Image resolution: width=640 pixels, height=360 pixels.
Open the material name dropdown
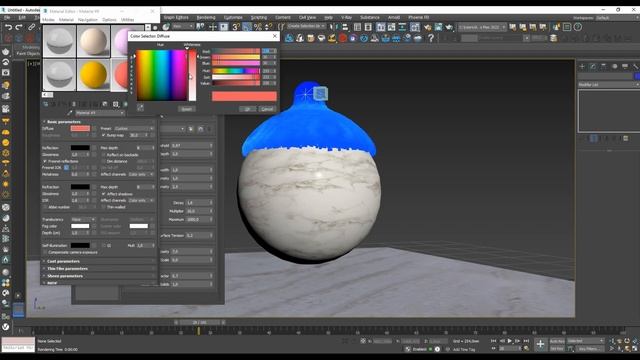pyautogui.click(x=100, y=113)
